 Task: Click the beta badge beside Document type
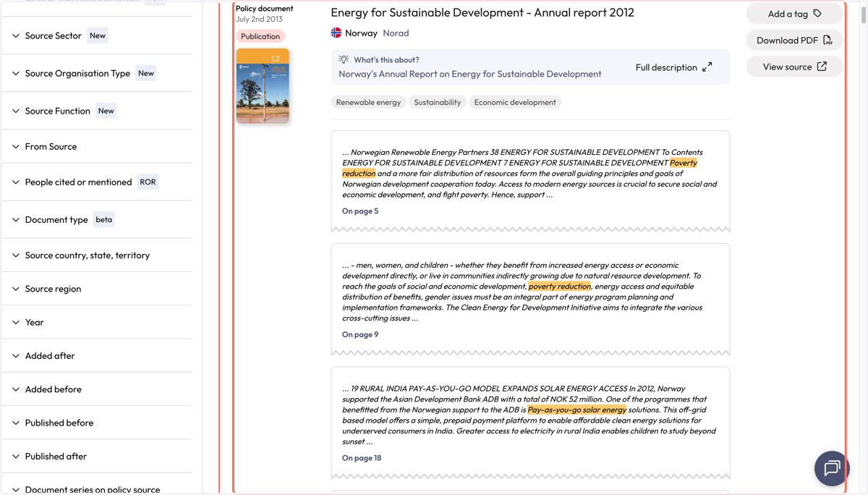pyautogui.click(x=104, y=219)
